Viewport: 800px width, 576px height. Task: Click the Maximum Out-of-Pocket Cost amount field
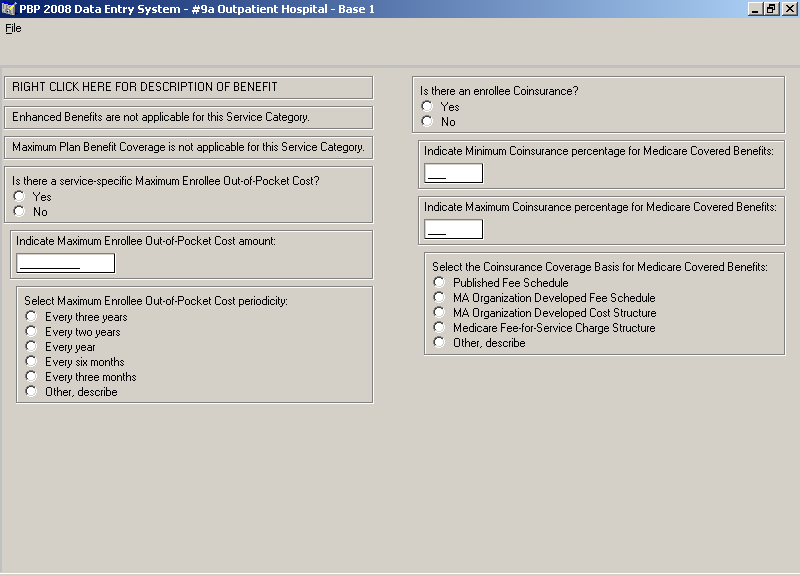(x=66, y=263)
